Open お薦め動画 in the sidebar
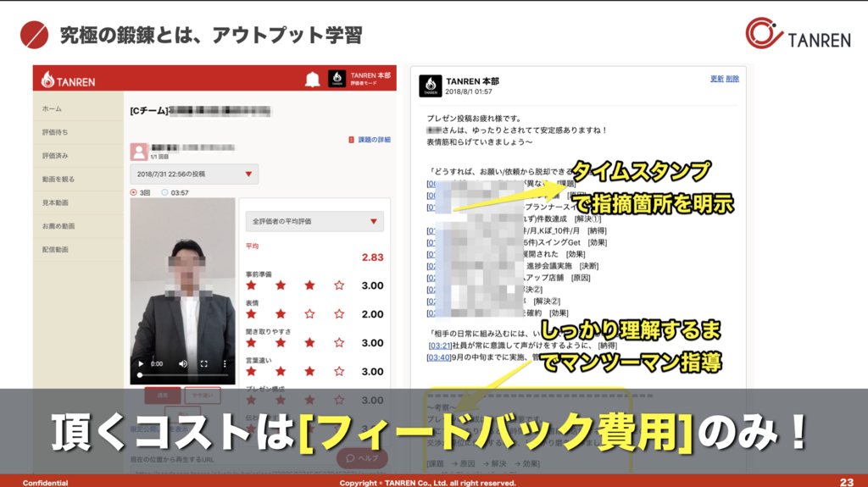Viewport: 868px width, 487px height. click(x=58, y=226)
